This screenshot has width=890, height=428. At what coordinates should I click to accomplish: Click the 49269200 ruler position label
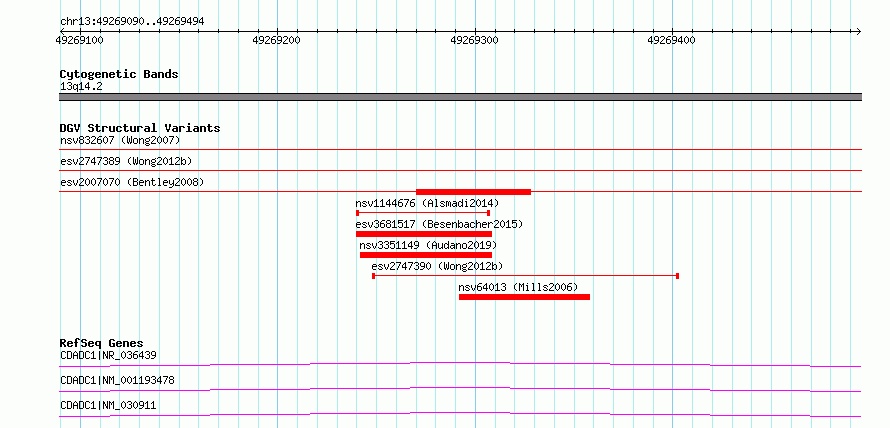pyautogui.click(x=277, y=41)
